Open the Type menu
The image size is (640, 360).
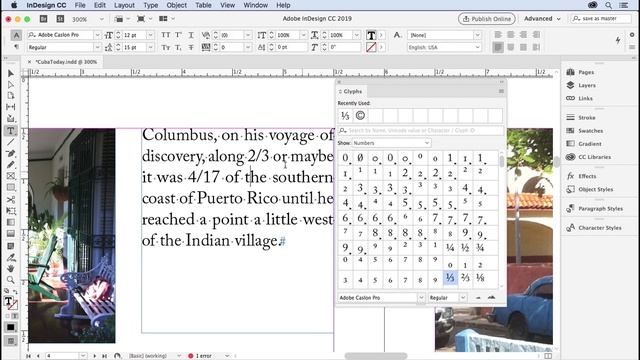[151, 5]
